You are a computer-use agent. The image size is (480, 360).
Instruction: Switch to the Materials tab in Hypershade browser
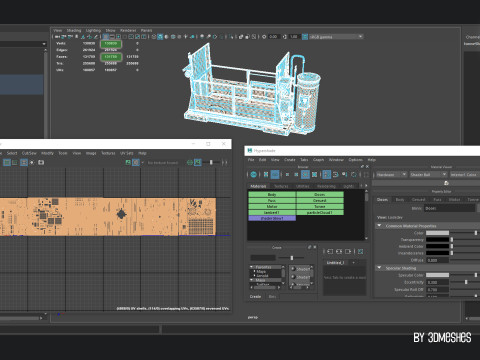coord(258,186)
